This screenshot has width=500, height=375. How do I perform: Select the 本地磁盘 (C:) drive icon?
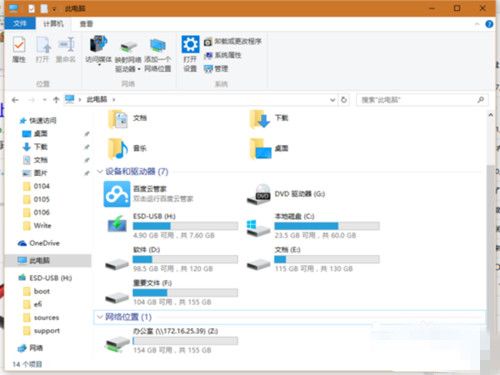point(258,228)
